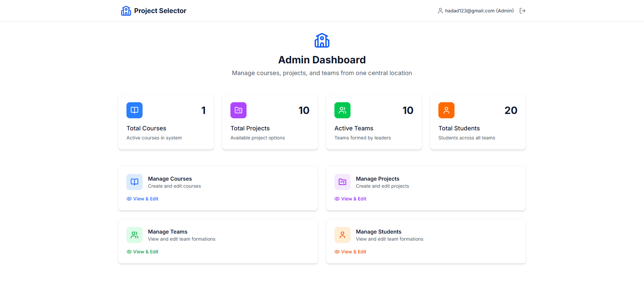Click the eye icon under Manage Students
This screenshot has width=644, height=308.
pos(336,252)
